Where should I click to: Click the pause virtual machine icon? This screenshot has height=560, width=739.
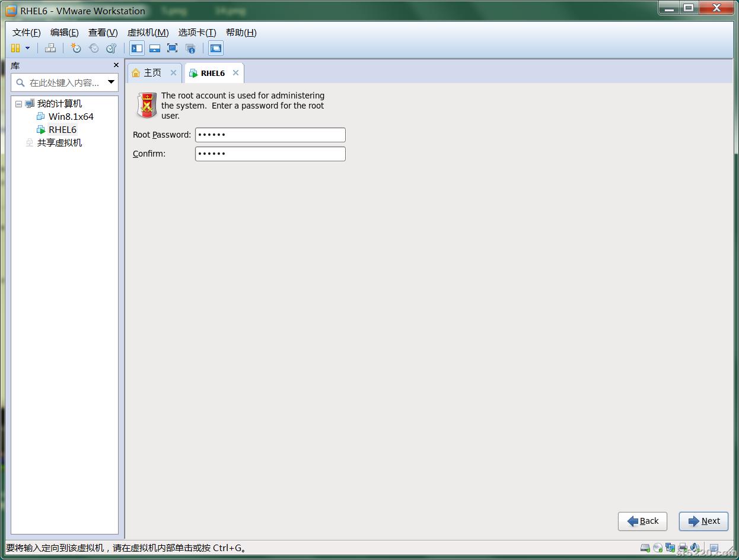(15, 48)
